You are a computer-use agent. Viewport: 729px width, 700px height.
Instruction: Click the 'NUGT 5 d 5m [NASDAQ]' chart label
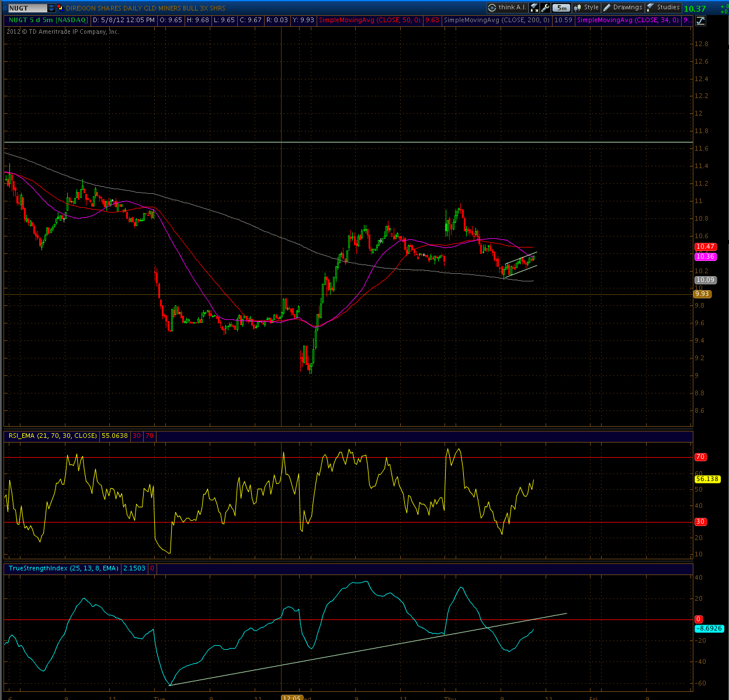pos(47,20)
